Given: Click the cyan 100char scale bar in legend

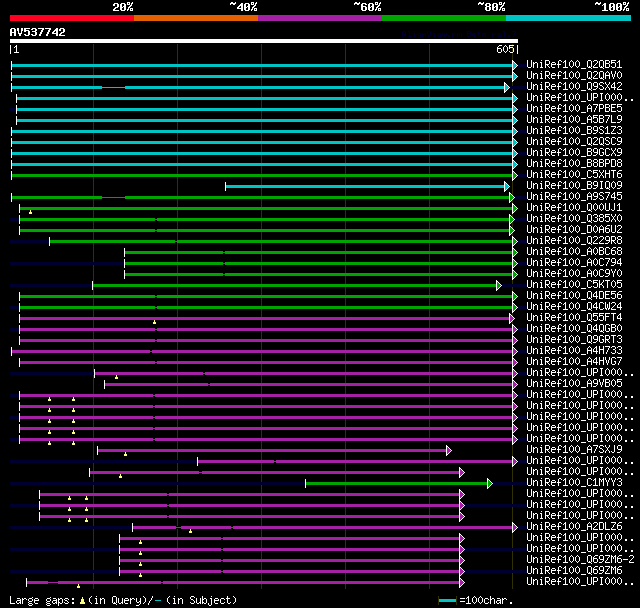Looking at the screenshot, I should pyautogui.click(x=447, y=600).
